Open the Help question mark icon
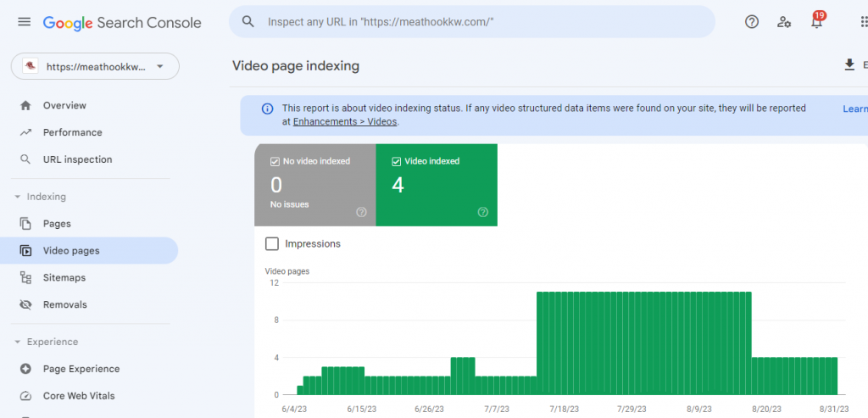 point(751,22)
